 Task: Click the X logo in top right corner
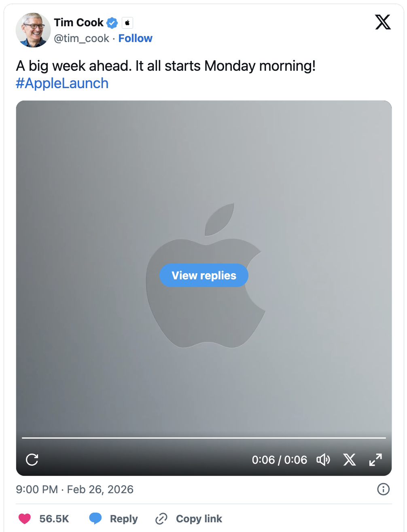click(x=383, y=22)
